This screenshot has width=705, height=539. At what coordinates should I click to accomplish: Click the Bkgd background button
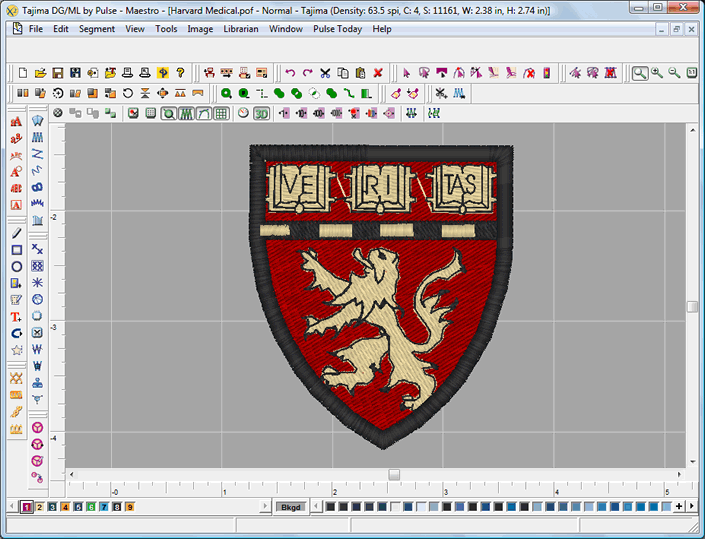pyautogui.click(x=291, y=507)
